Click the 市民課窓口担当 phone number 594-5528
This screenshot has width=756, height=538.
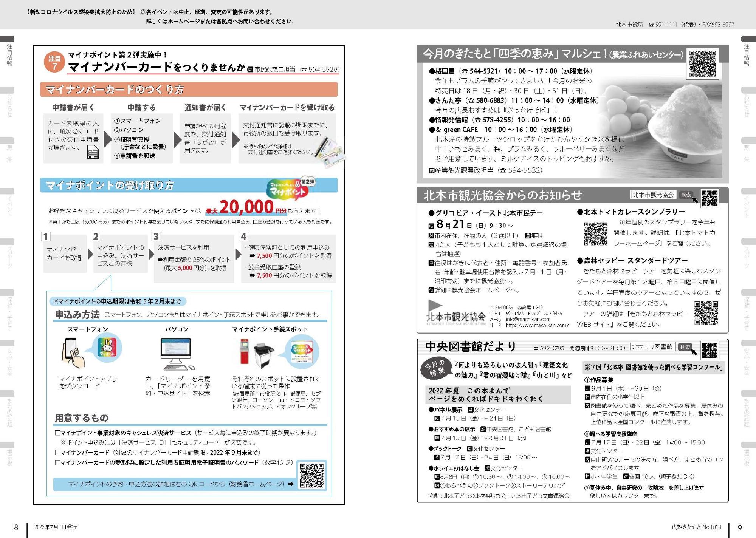(x=324, y=69)
